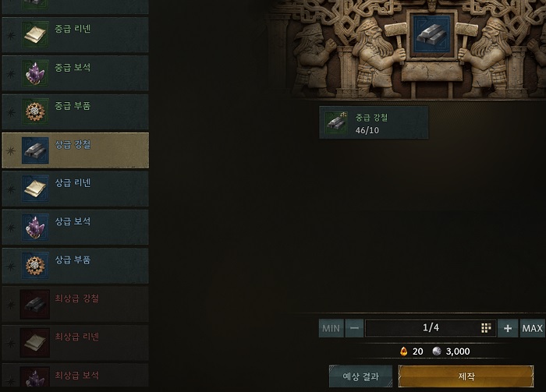Increase craft count with plus button

[508, 328]
